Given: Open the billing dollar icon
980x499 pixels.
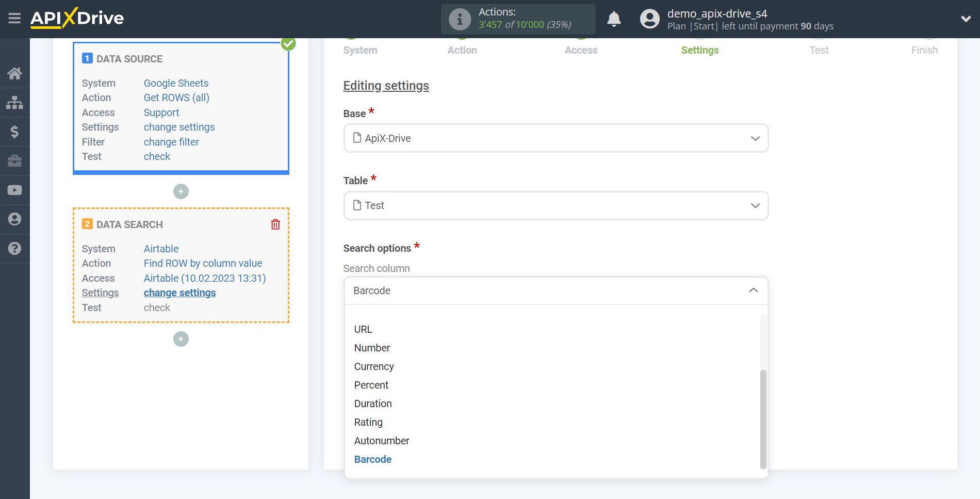Looking at the screenshot, I should (x=14, y=132).
